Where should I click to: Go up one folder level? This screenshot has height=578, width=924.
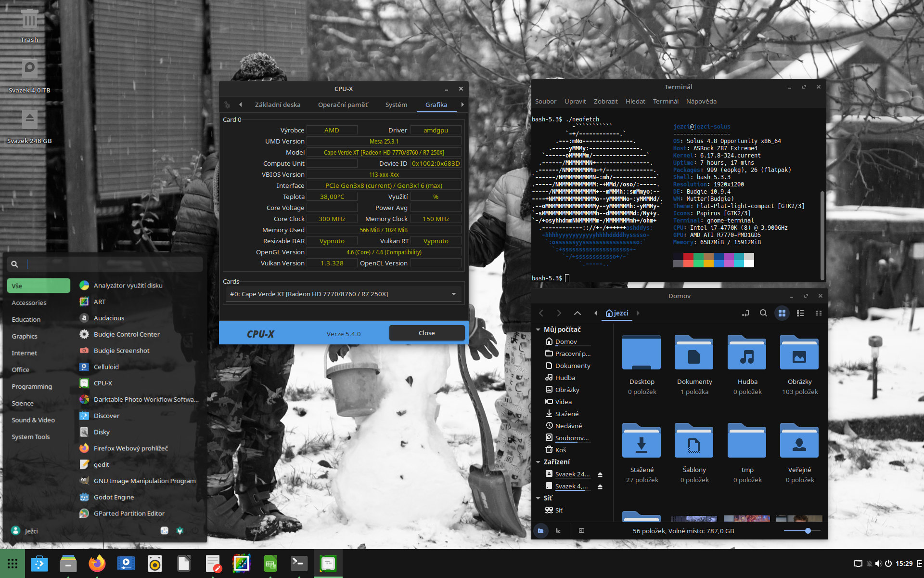[577, 313]
